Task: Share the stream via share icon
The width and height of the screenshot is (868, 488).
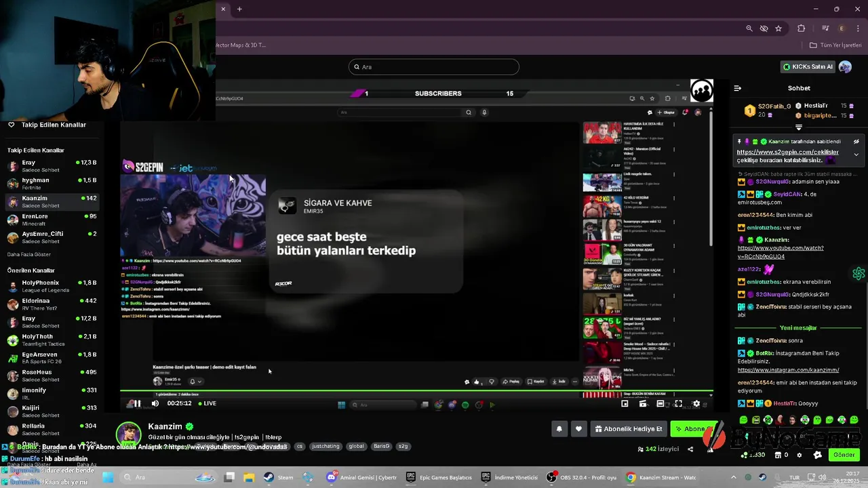Action: pyautogui.click(x=690, y=449)
